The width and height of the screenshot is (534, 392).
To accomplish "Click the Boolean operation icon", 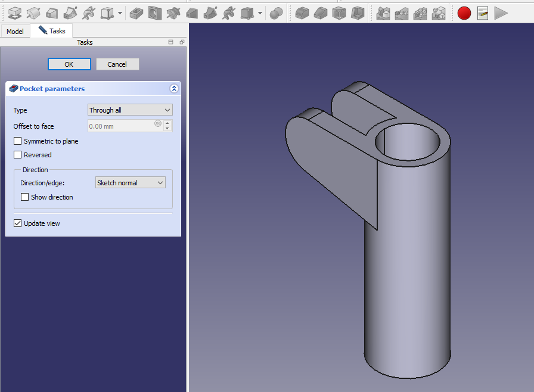I will (276, 13).
